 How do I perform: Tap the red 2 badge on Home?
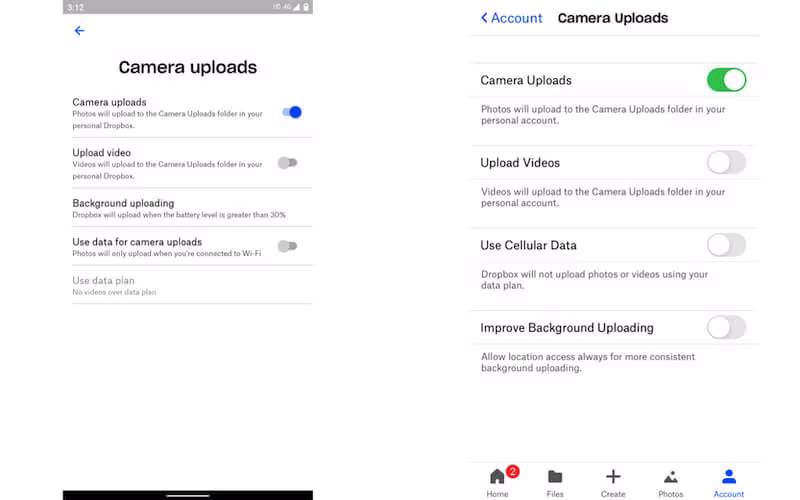pos(513,471)
